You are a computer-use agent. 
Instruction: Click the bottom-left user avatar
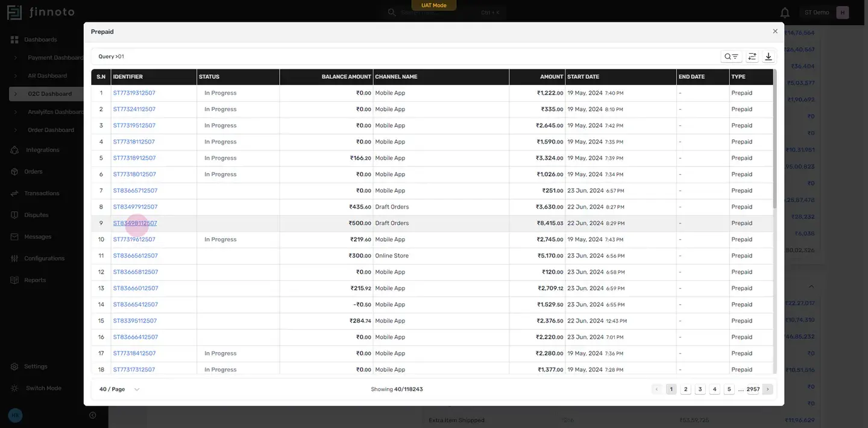tap(15, 415)
